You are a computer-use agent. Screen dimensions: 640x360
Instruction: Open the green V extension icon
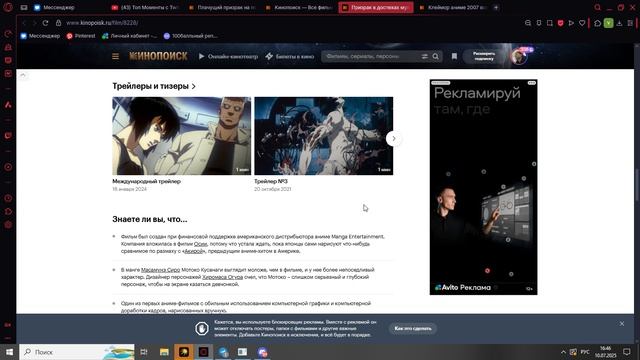pyautogui.click(x=608, y=23)
